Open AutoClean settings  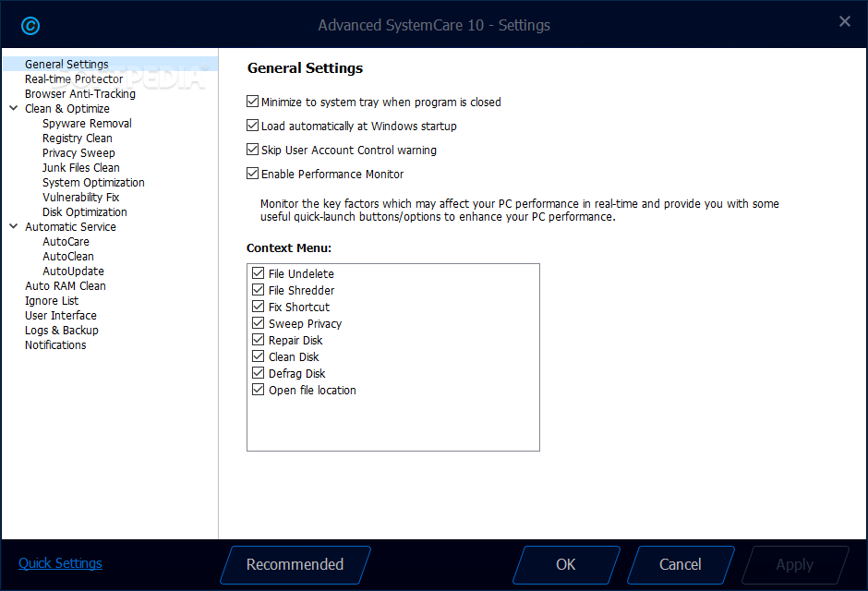coord(68,256)
